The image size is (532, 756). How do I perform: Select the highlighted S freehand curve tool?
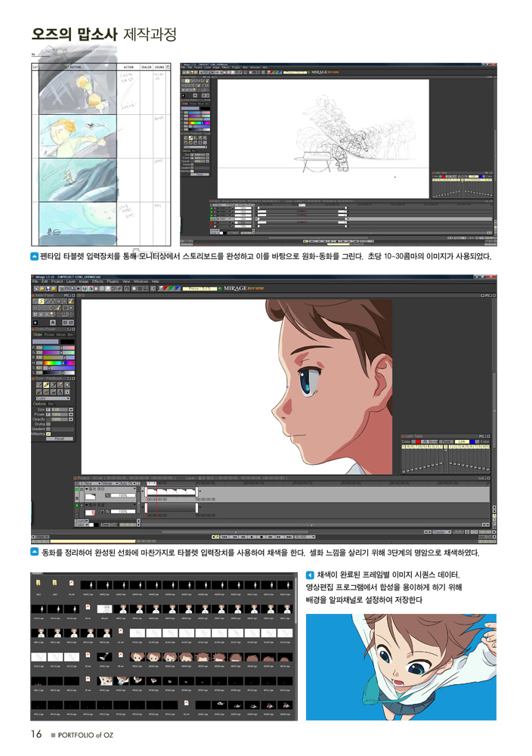[x=41, y=302]
